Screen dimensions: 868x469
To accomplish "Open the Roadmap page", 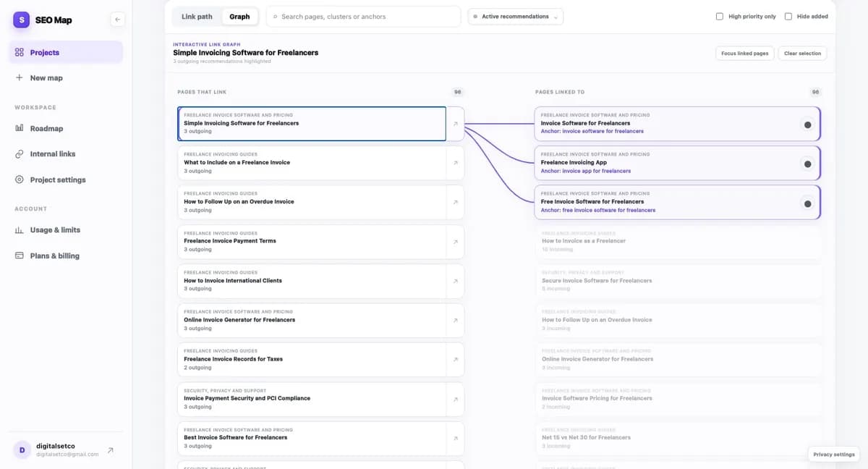I will pyautogui.click(x=67, y=128).
